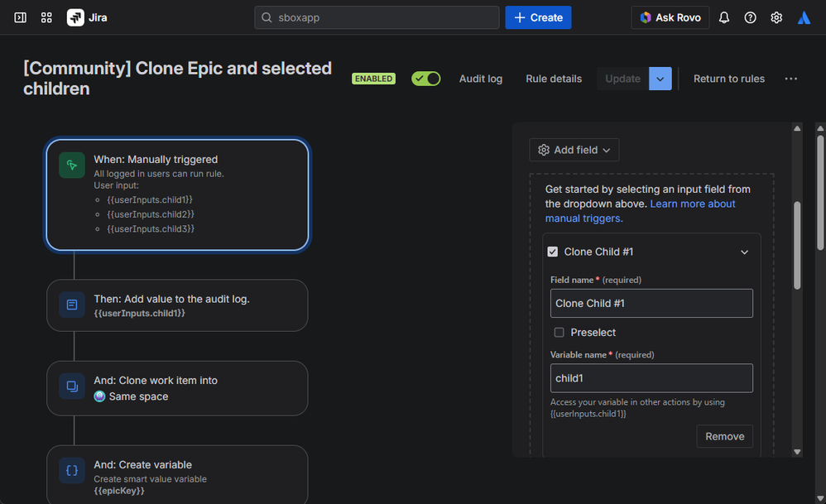Open Rule details
The height and width of the screenshot is (504, 826).
554,79
